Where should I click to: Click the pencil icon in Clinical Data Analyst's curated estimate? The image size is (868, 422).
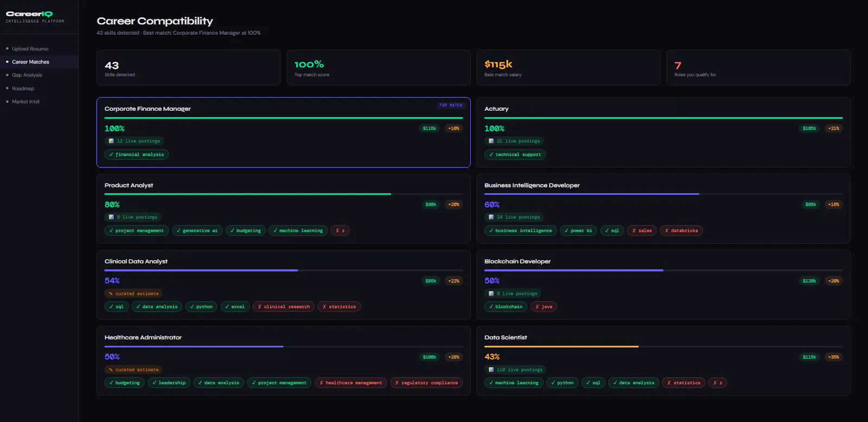tap(111, 294)
